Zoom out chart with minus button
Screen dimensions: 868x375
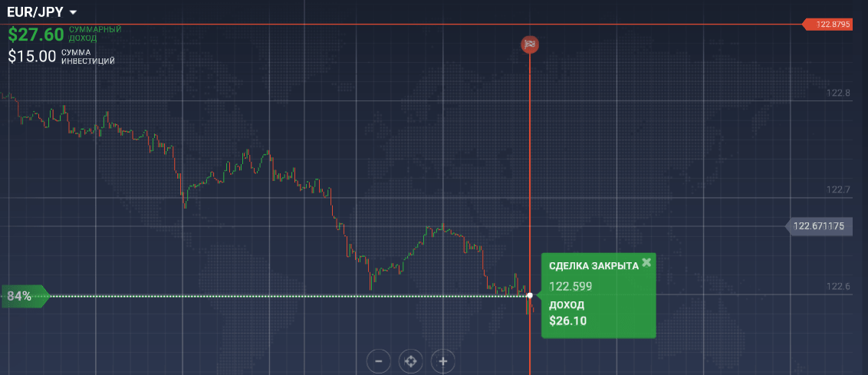379,361
